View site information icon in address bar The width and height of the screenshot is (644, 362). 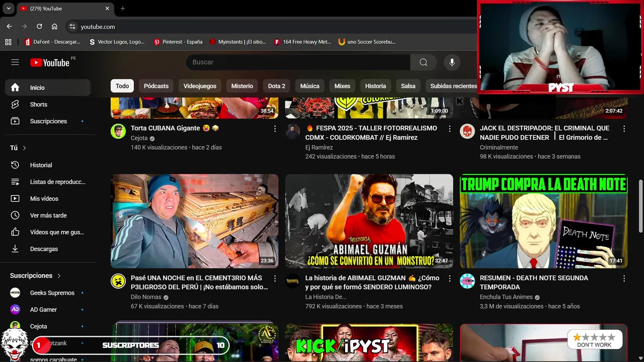[x=72, y=27]
